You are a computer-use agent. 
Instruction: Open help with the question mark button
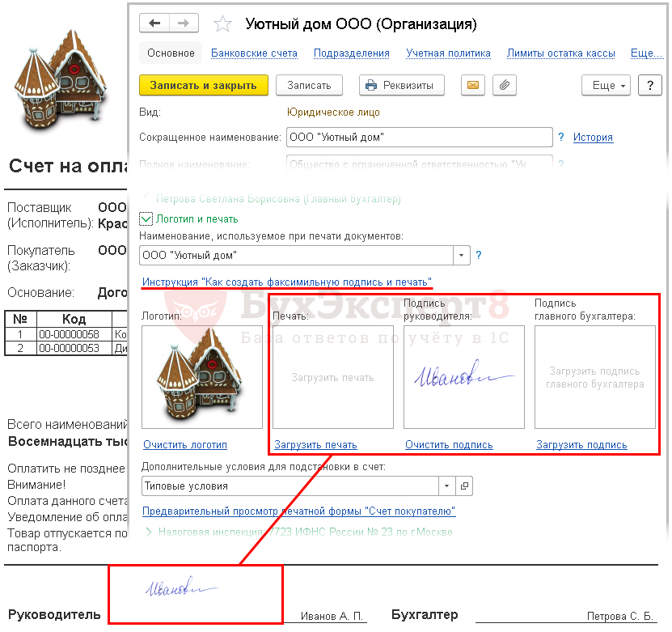point(649,85)
